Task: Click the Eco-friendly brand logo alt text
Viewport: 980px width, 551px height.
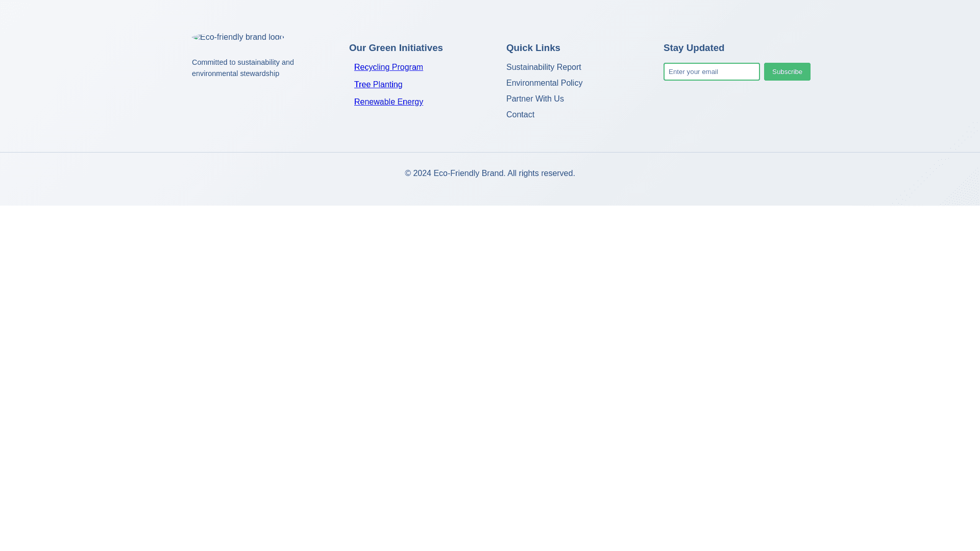Action: (242, 37)
